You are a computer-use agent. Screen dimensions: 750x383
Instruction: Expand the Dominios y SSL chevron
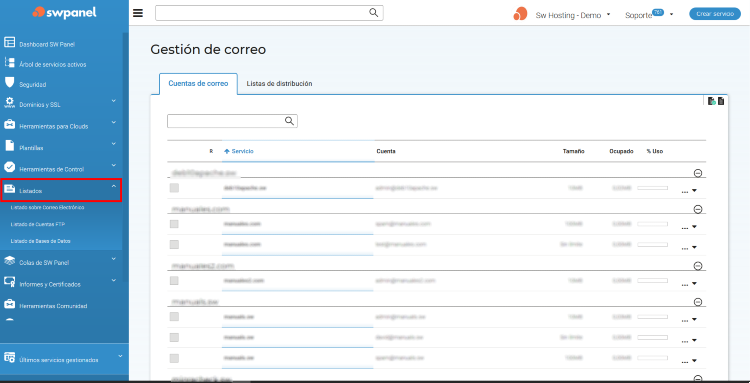coord(114,101)
